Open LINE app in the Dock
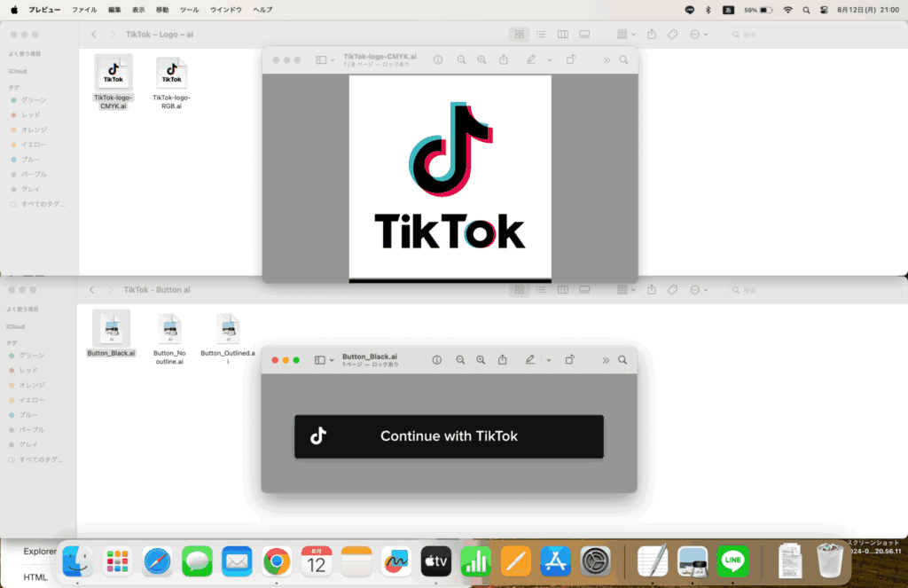This screenshot has width=908, height=588. tap(732, 561)
